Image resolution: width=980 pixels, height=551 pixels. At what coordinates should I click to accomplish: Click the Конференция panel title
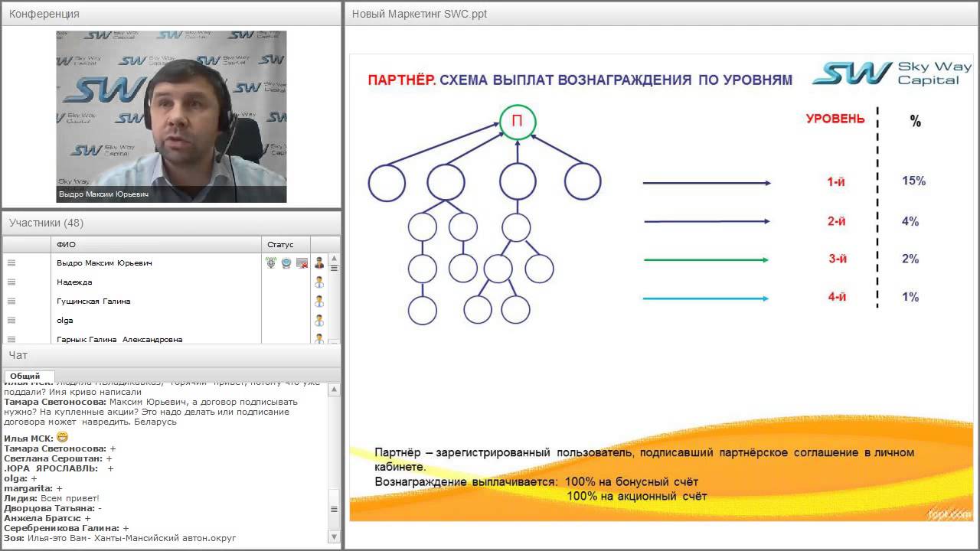(44, 14)
